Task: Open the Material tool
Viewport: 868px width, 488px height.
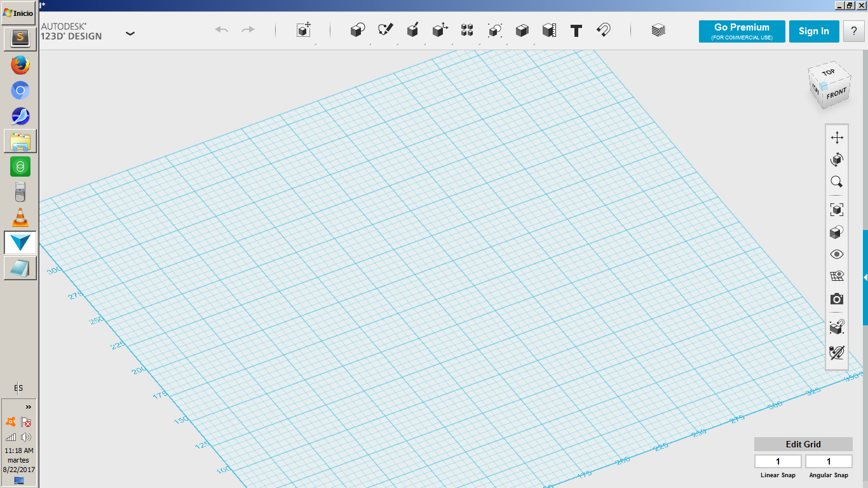Action: (x=658, y=30)
